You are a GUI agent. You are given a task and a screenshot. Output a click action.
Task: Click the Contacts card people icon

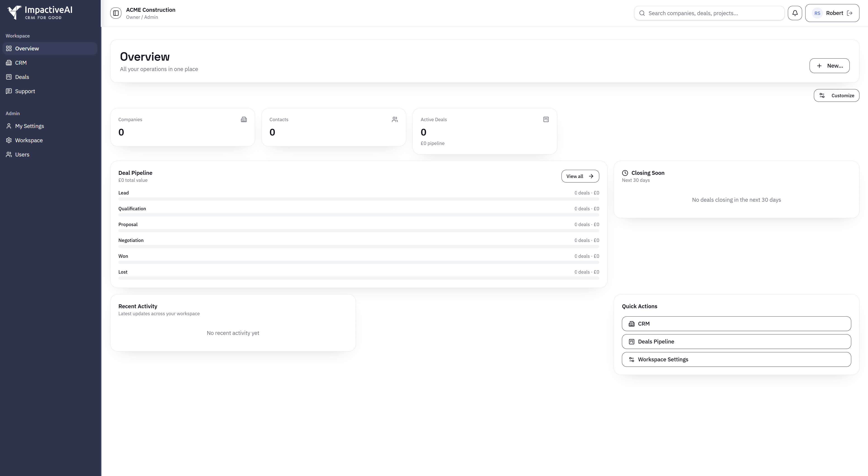(x=395, y=119)
